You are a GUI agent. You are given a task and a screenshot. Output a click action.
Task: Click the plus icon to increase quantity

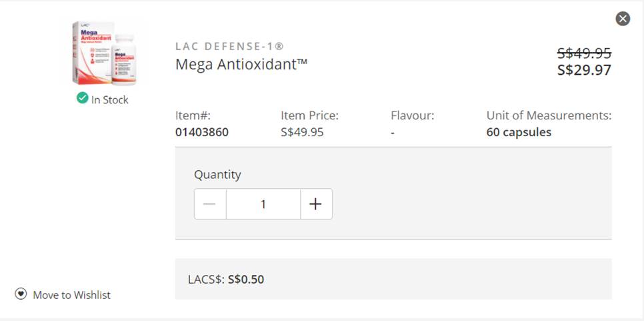click(316, 204)
